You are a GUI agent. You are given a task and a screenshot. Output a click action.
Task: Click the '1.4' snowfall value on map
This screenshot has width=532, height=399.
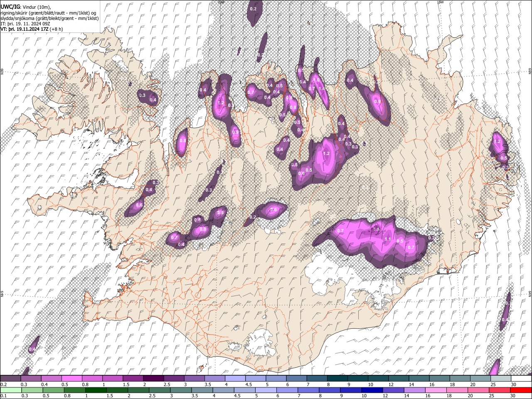point(321,89)
